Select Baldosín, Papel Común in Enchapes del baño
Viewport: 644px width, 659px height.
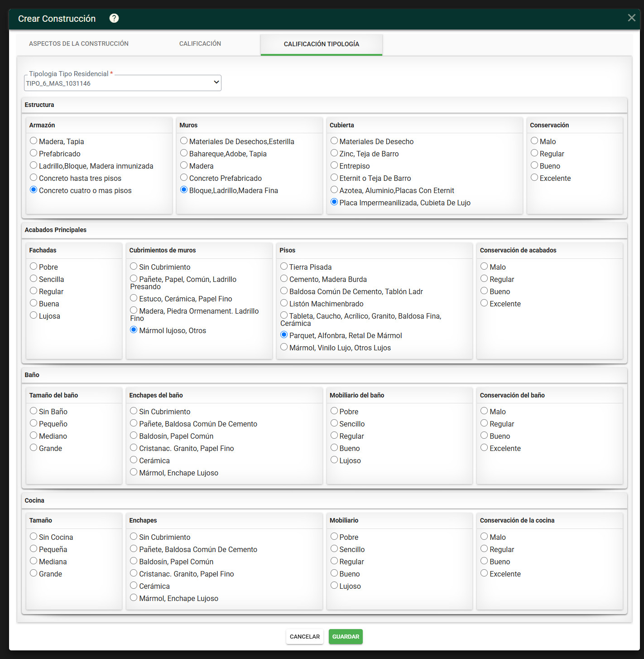[x=134, y=436]
